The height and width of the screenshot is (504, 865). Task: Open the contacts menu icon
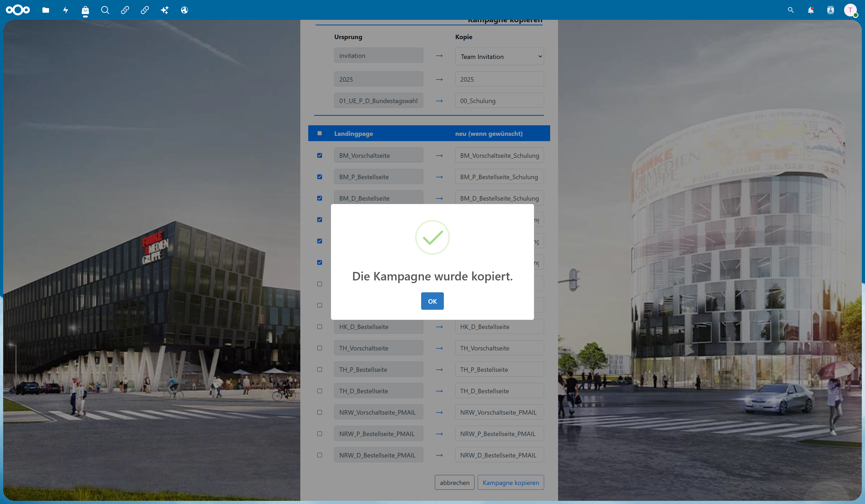[x=831, y=10]
